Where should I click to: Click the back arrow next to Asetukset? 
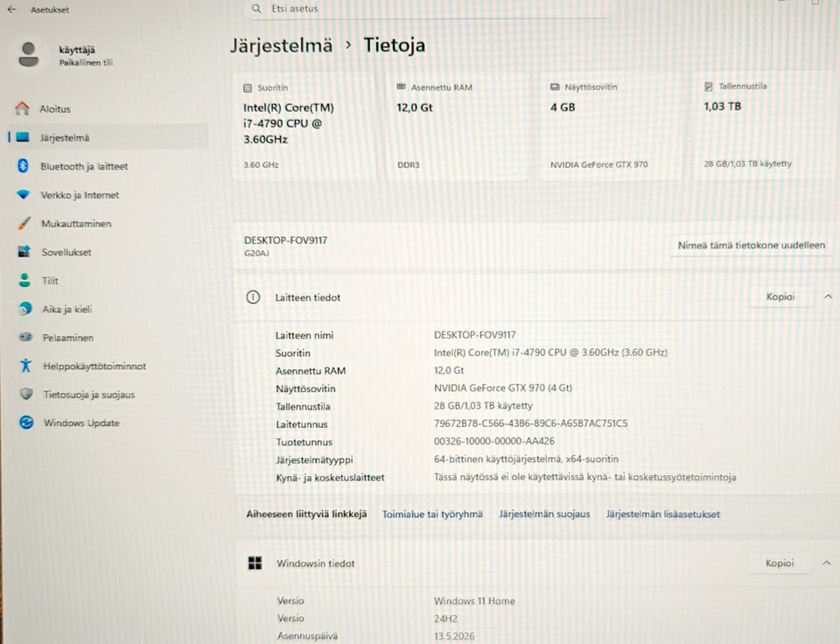[11, 9]
